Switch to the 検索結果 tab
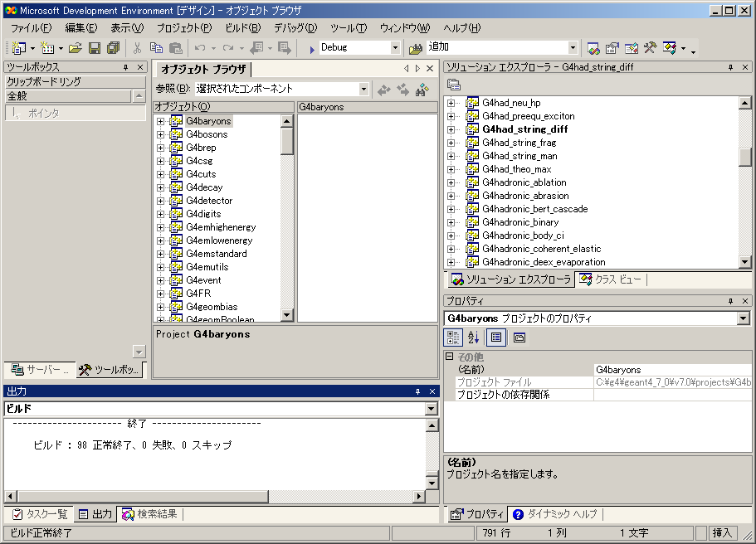The width and height of the screenshot is (756, 544). coord(150,514)
